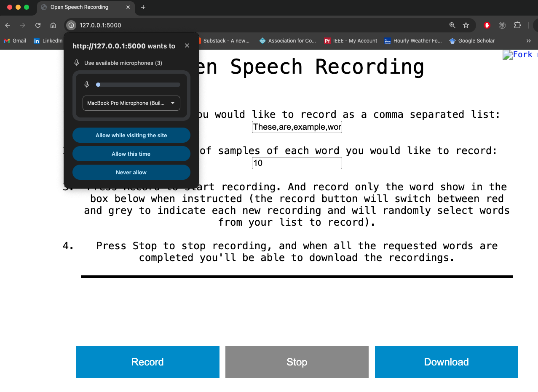The height and width of the screenshot is (392, 538).
Task: Open the red ad blocker extension icon
Action: (x=487, y=25)
